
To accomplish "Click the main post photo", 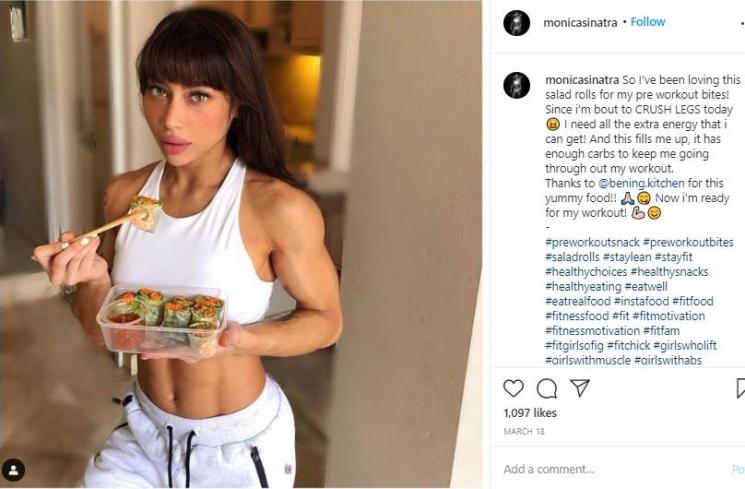I will tap(241, 244).
